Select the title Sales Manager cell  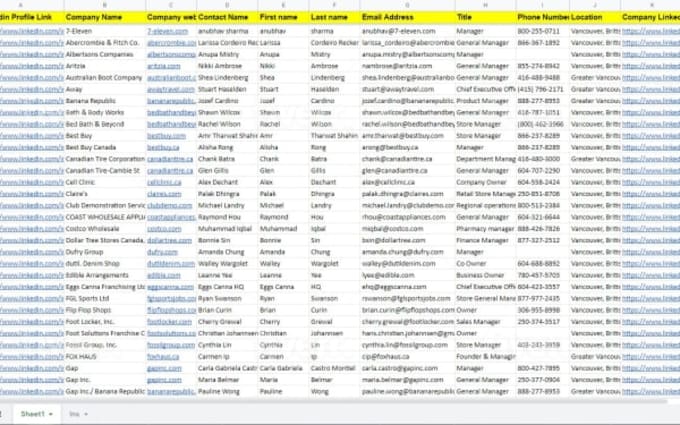[x=486, y=322]
